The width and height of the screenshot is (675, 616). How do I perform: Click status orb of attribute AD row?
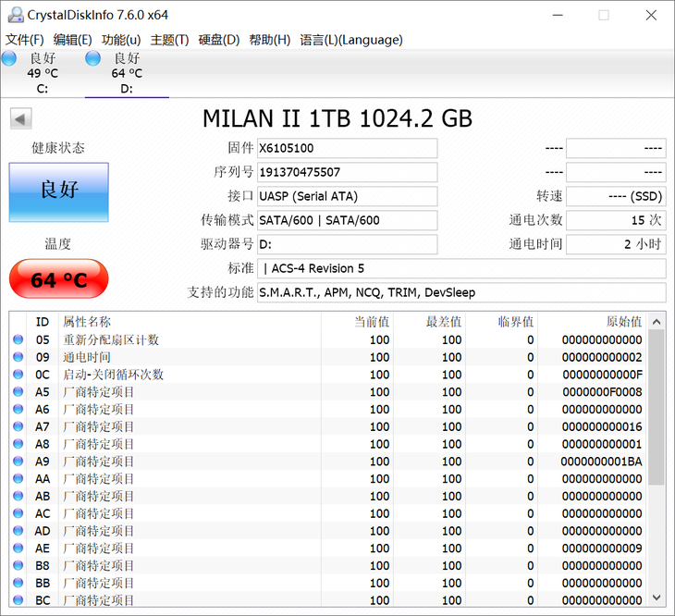pyautogui.click(x=18, y=530)
